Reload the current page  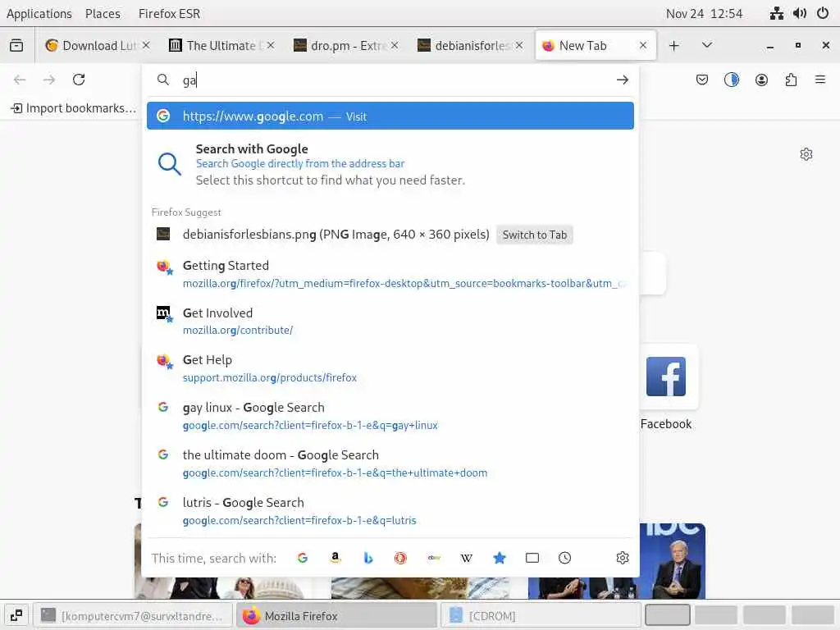[79, 80]
